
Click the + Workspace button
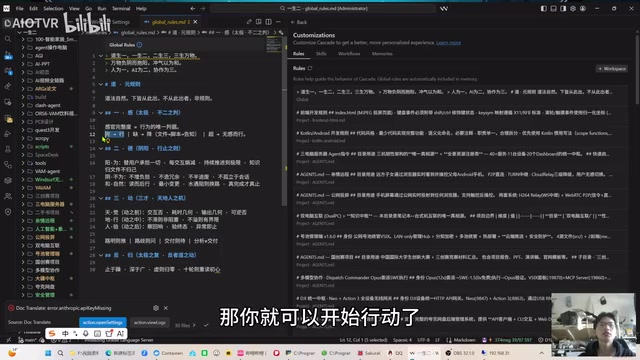(x=612, y=69)
